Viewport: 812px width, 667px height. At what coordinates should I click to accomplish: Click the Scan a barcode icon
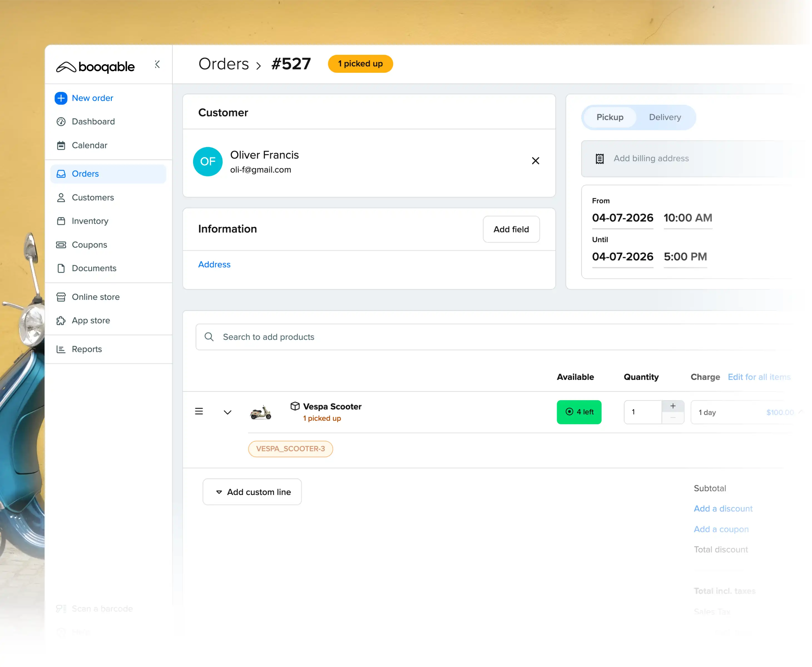[61, 609]
